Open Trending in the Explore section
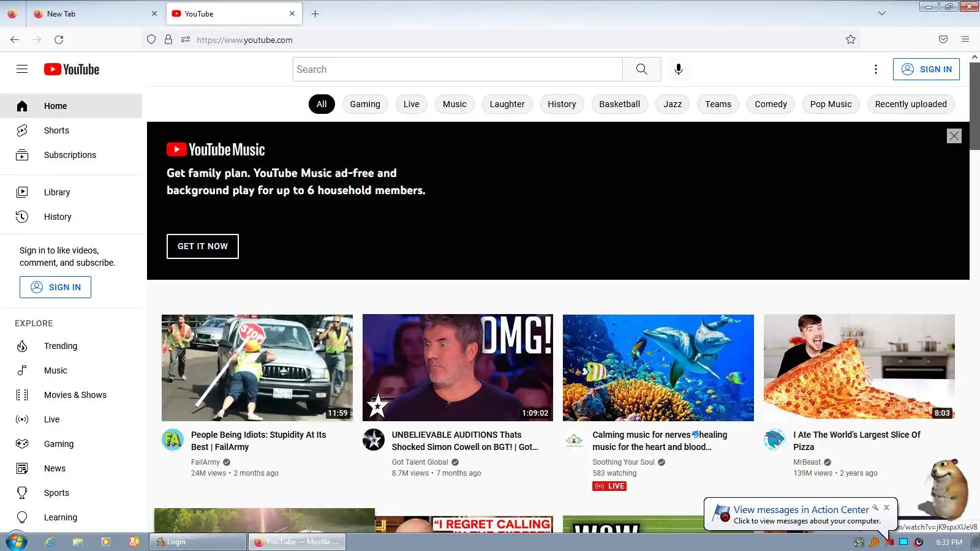Screen dimensions: 980x551 (71, 346)
